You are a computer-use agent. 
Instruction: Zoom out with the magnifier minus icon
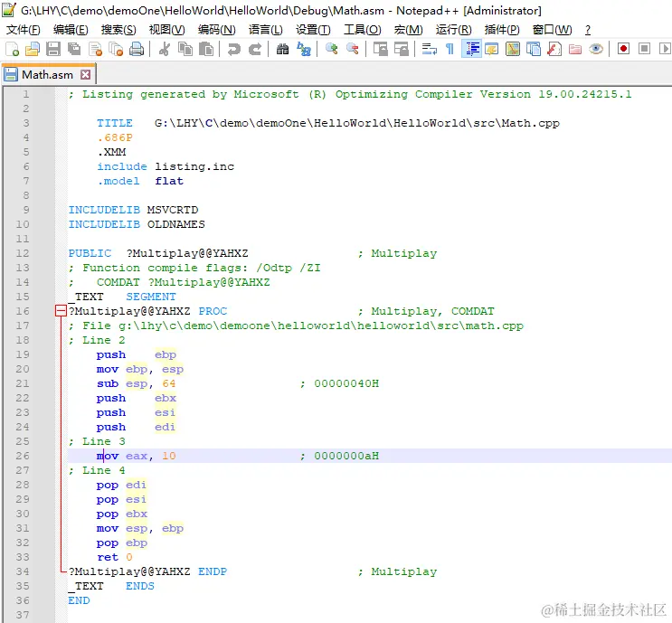pos(353,49)
